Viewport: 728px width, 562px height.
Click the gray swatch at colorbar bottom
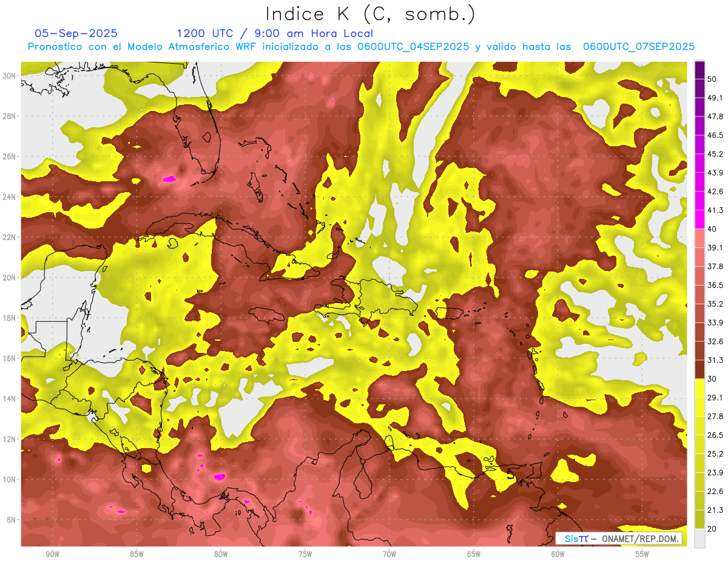tap(699, 538)
